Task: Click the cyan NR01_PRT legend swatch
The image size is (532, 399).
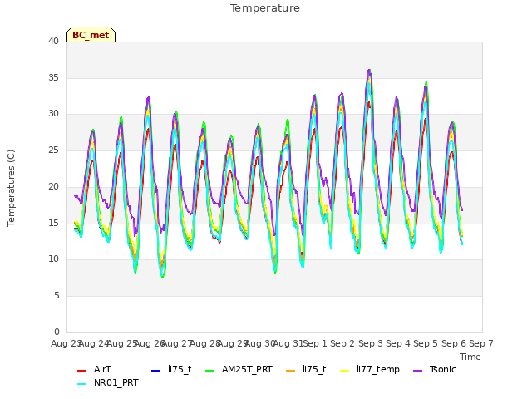Action: point(81,384)
